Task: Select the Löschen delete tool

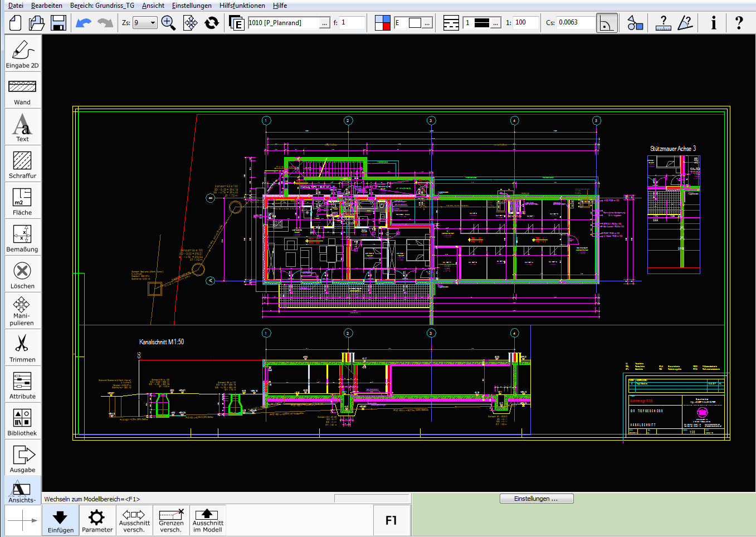Action: [x=22, y=274]
